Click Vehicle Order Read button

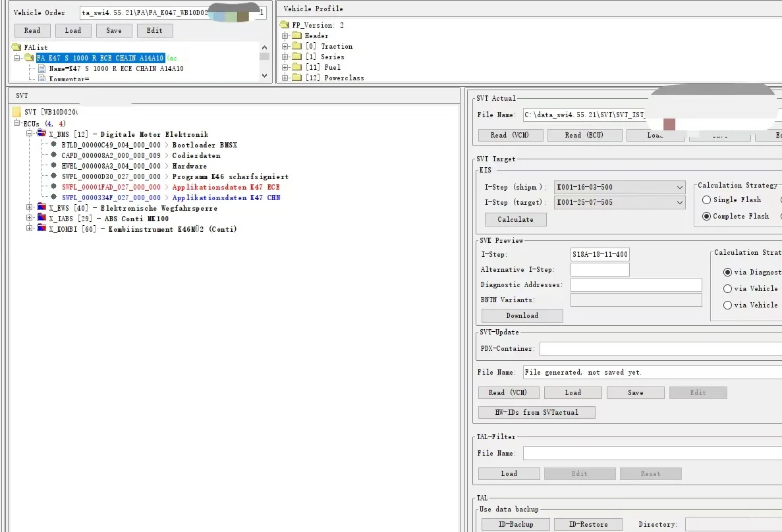32,30
